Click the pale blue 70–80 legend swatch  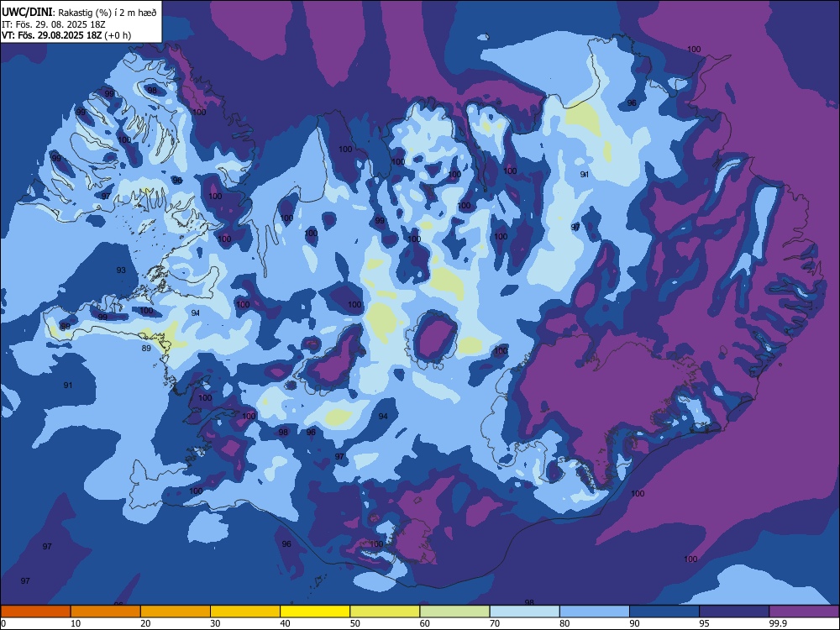tap(525, 612)
